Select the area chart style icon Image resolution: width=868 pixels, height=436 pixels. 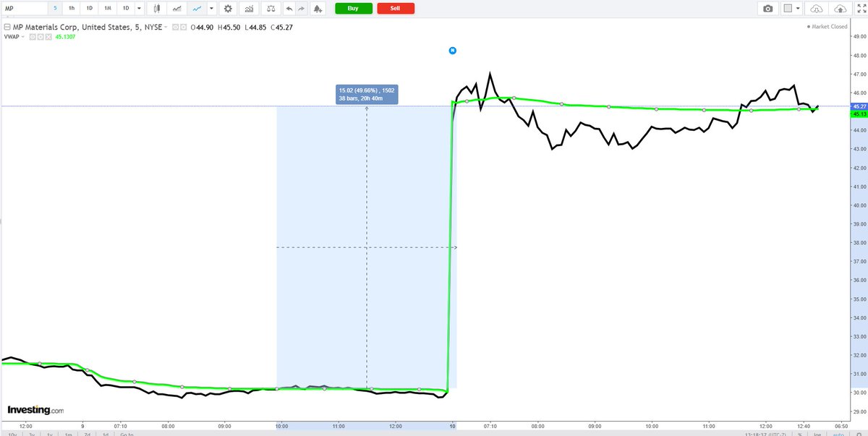point(176,9)
